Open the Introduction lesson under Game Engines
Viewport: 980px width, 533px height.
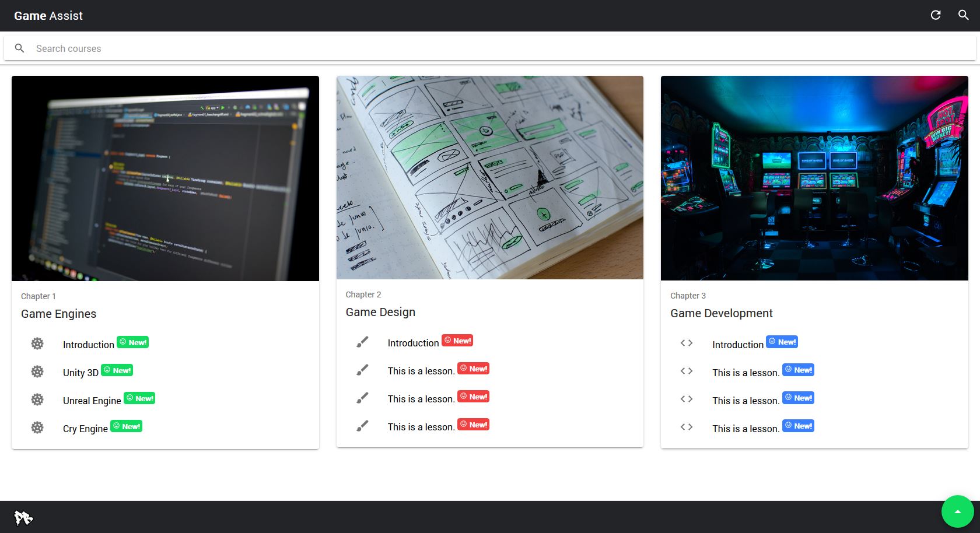[89, 345]
